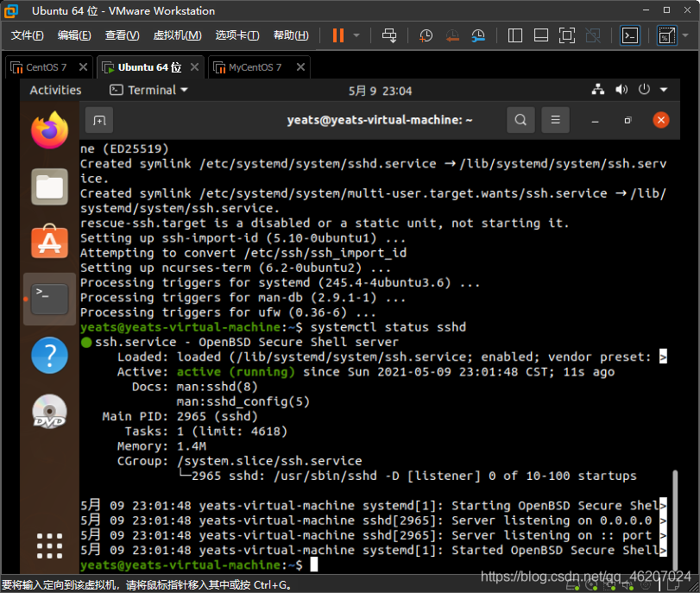The height and width of the screenshot is (593, 700).
Task: Open the 虚拟机(M) menu
Action: click(x=177, y=35)
